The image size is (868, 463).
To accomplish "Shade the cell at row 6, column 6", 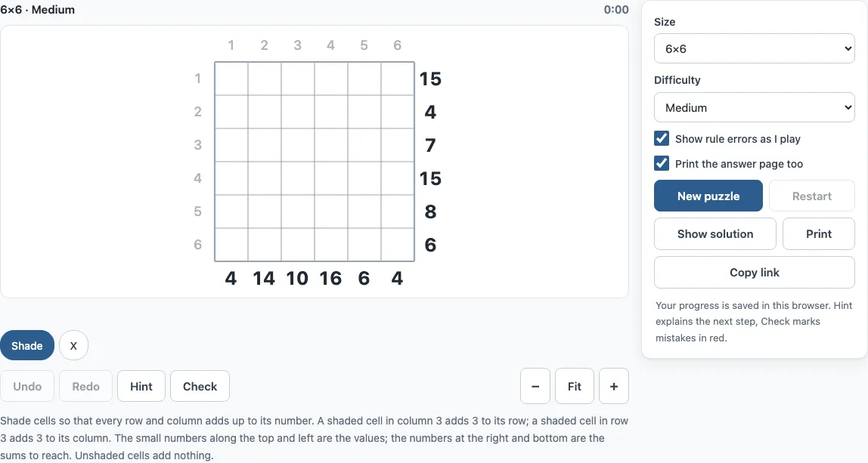I will (x=398, y=245).
